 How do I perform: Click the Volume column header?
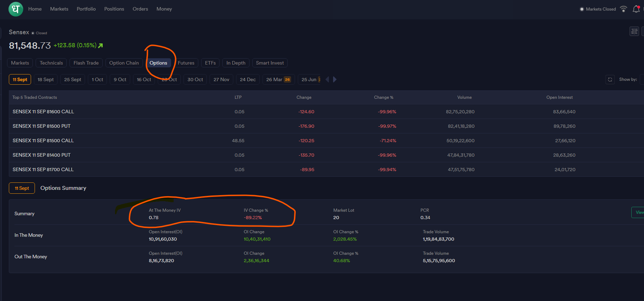(464, 97)
